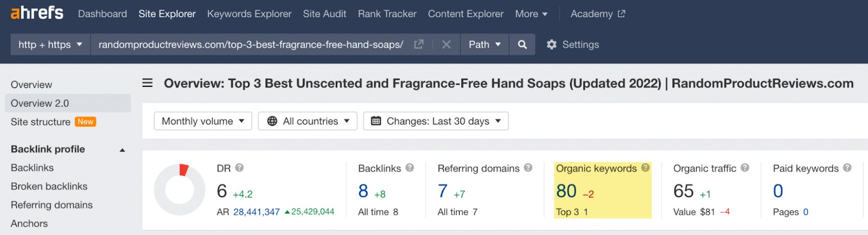Clear the URL with the X icon
The width and height of the screenshot is (868, 235).
(446, 45)
